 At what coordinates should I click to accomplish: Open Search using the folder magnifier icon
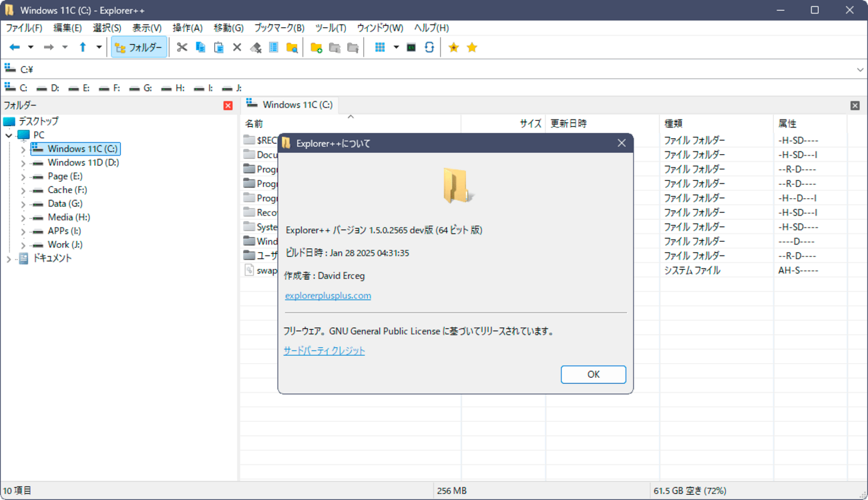(292, 47)
